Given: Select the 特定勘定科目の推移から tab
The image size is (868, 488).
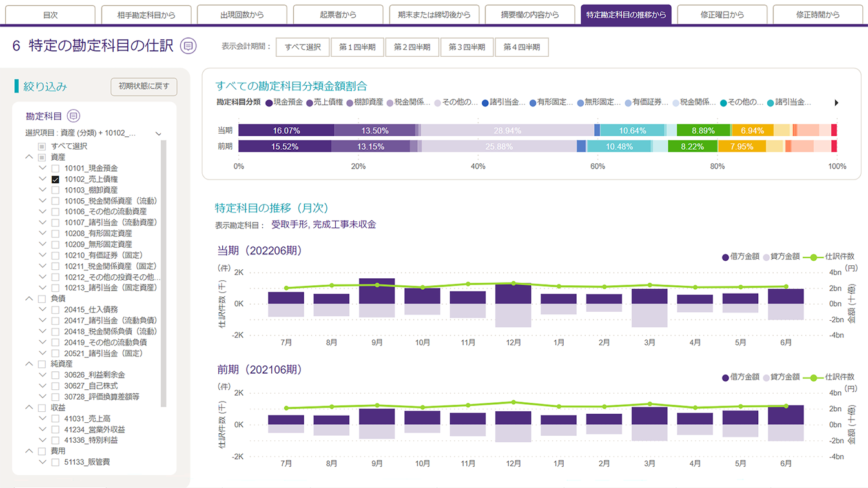Looking at the screenshot, I should [x=626, y=15].
